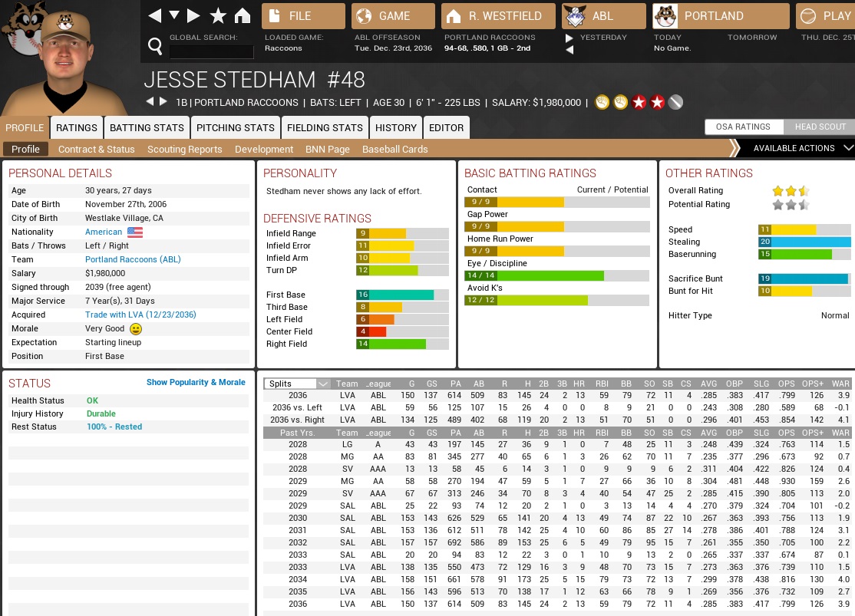Viewport: 855px width, 616px height.
Task: Go to next player arrow
Action: pos(163,102)
